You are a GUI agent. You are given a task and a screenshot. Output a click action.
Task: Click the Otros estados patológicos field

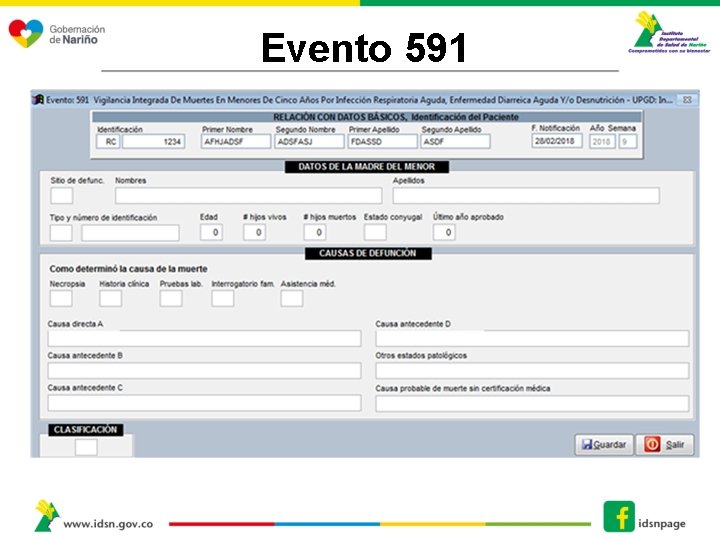(x=532, y=371)
